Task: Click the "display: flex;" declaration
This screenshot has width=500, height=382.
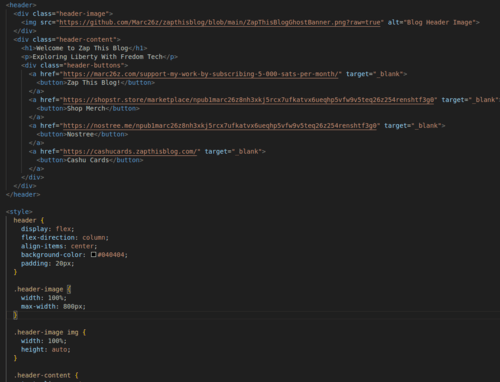Action: click(48, 229)
